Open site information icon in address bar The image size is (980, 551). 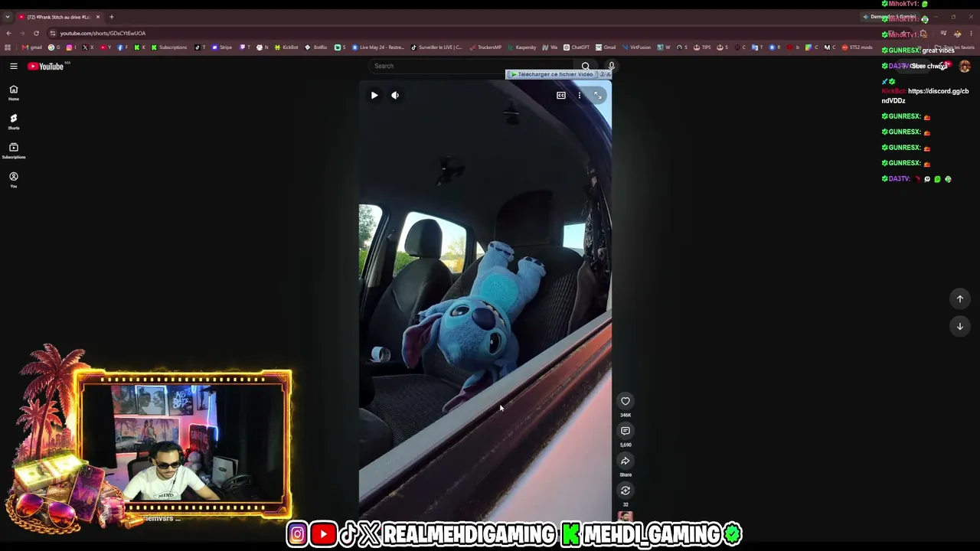[53, 34]
